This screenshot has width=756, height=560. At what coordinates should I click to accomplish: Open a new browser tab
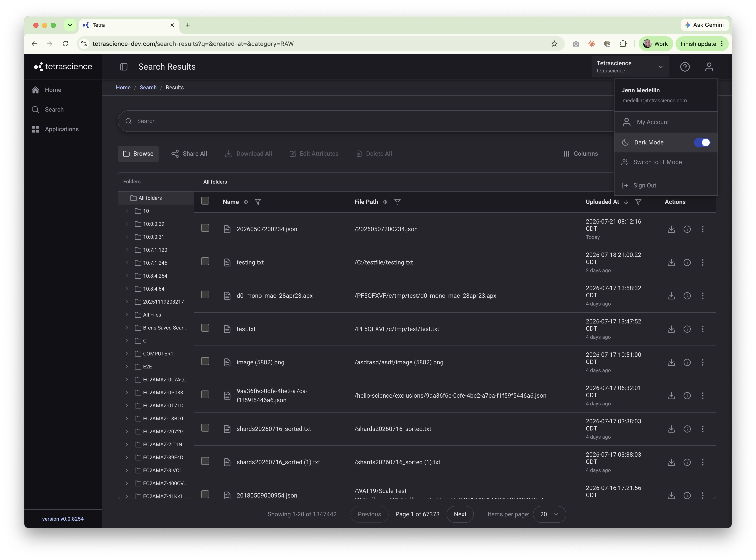[188, 25]
